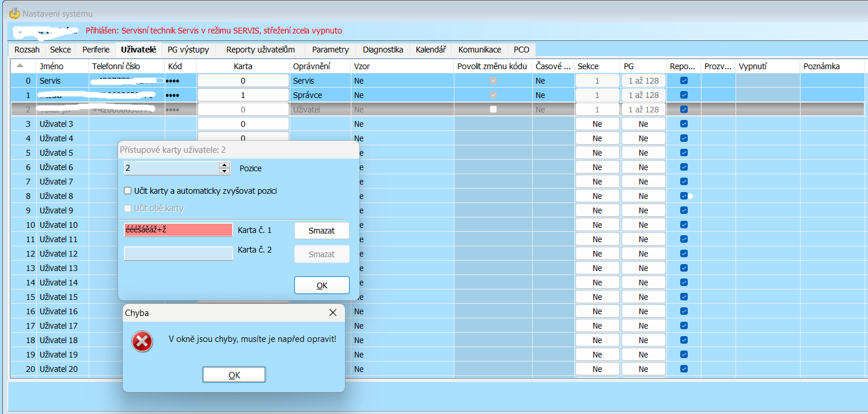Viewport: 868px width, 414px height.
Task: Toggle Reporty checkbox for Uživatel 3
Action: (x=684, y=124)
